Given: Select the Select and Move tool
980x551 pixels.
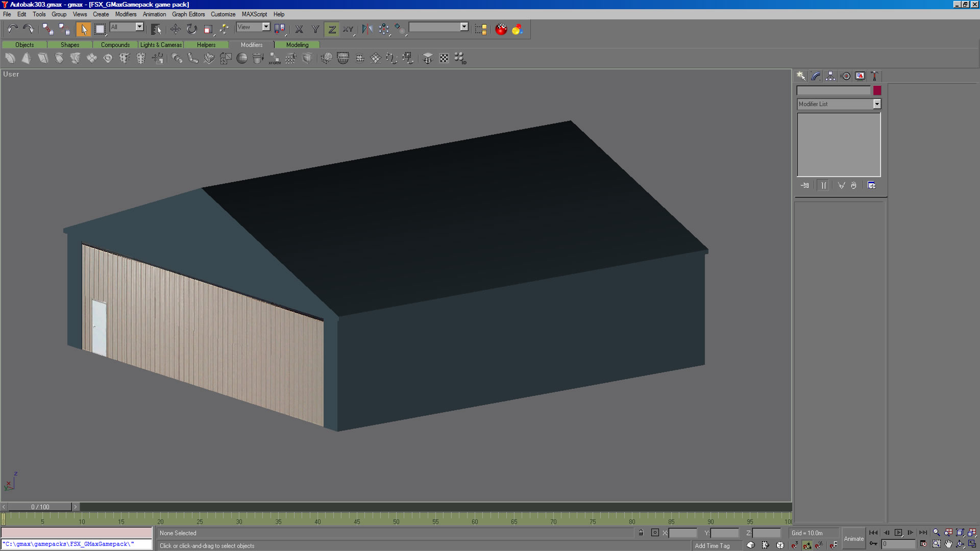Looking at the screenshot, I should tap(175, 29).
